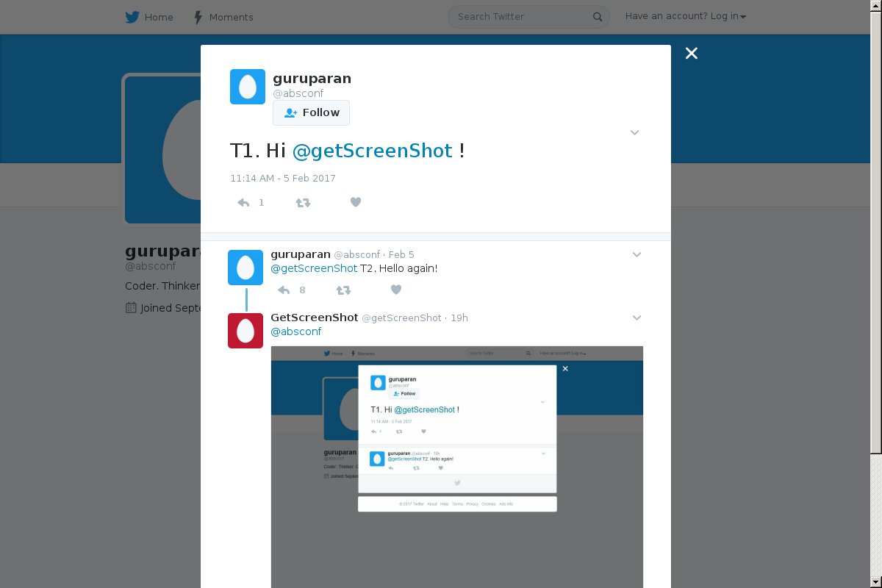Like the T2 Hello again tweet
The height and width of the screenshot is (588, 882).
coord(396,290)
